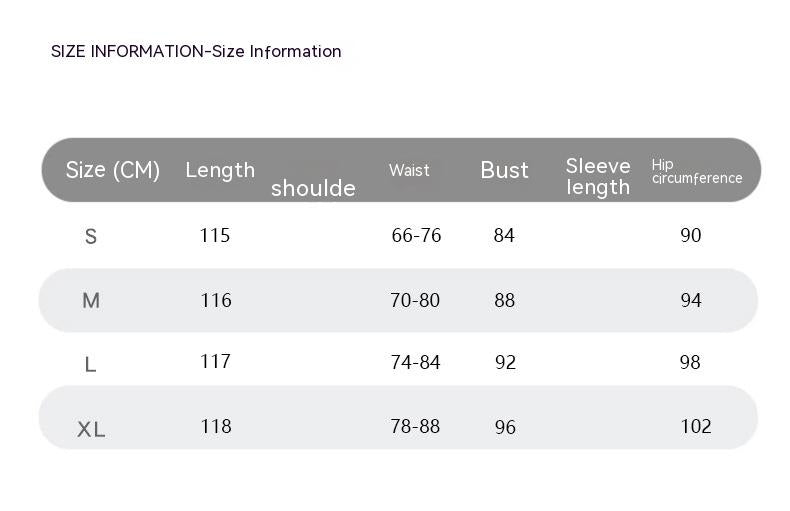The width and height of the screenshot is (790, 511).
Task: Click the bust value 88
Action: click(x=504, y=300)
